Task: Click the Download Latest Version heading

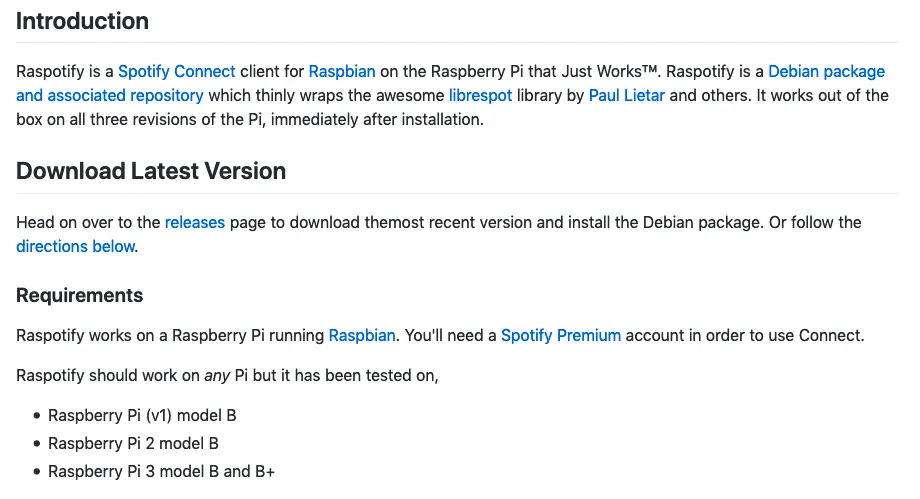Action: pos(151,171)
